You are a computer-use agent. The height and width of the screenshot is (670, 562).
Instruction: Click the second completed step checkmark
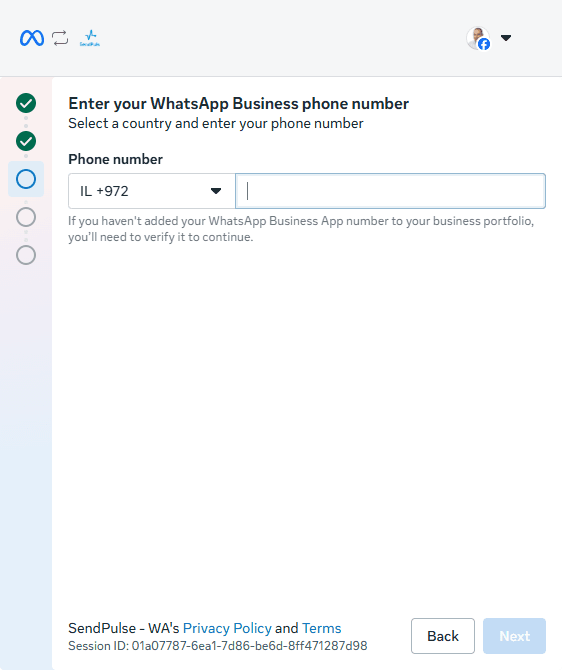point(26,141)
